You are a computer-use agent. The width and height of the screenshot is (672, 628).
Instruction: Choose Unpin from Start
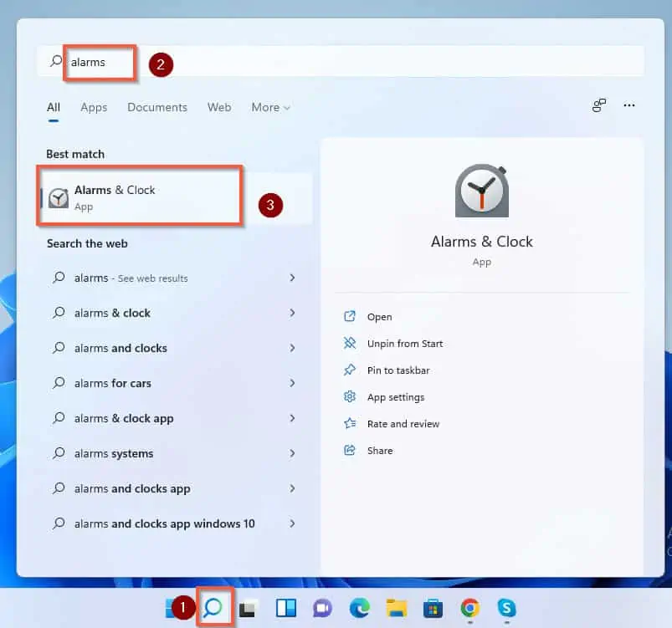pyautogui.click(x=405, y=344)
